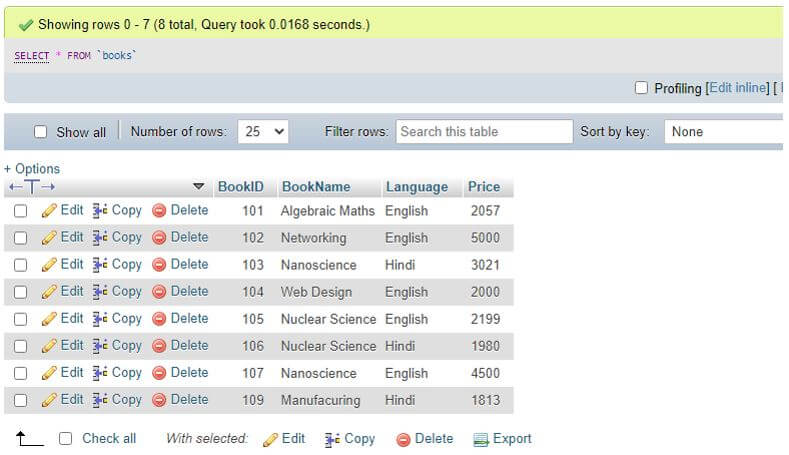Viewport: 789px width, 455px height.
Task: Click the Delete icon for BookID 101
Action: (159, 211)
